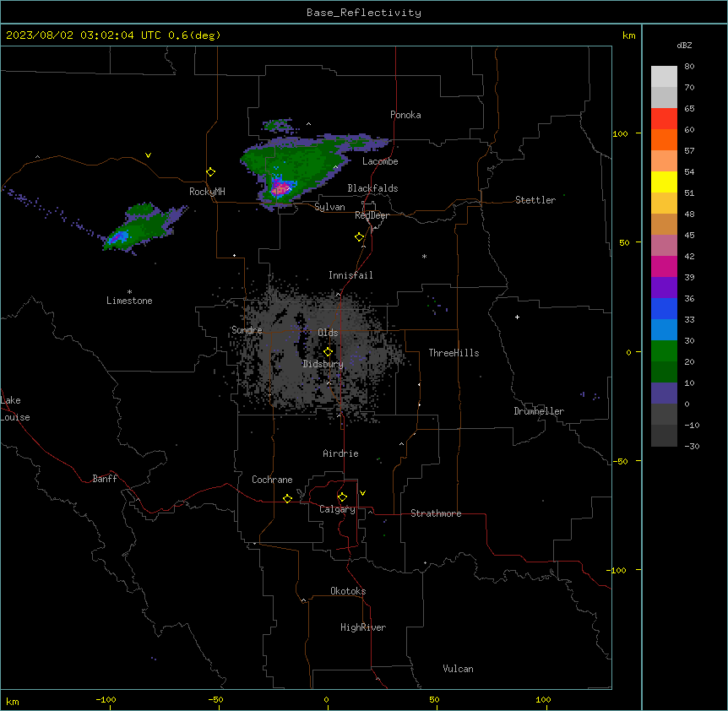The height and width of the screenshot is (711, 728).
Task: Pick the red 65-60 dBZ legend swatch
Action: tap(664, 118)
